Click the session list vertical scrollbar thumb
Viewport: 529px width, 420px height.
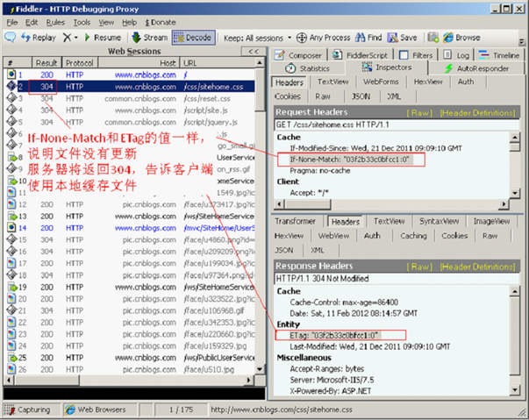coord(261,90)
